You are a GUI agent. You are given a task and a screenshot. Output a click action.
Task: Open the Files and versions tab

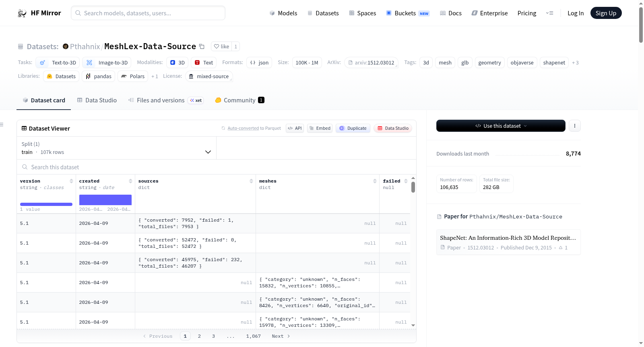pyautogui.click(x=166, y=100)
